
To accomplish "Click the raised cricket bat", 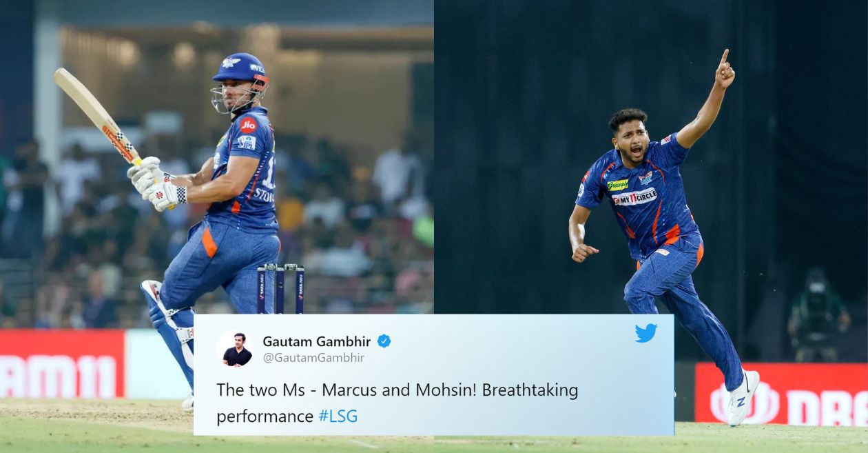I will click(97, 115).
